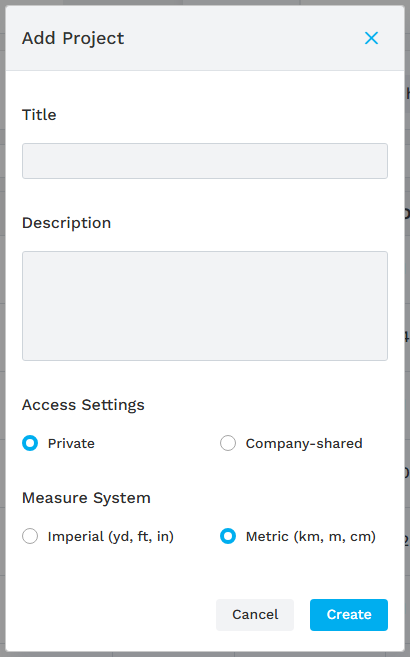Enable the Company-shared radio circle
This screenshot has width=410, height=657.
pyautogui.click(x=228, y=443)
